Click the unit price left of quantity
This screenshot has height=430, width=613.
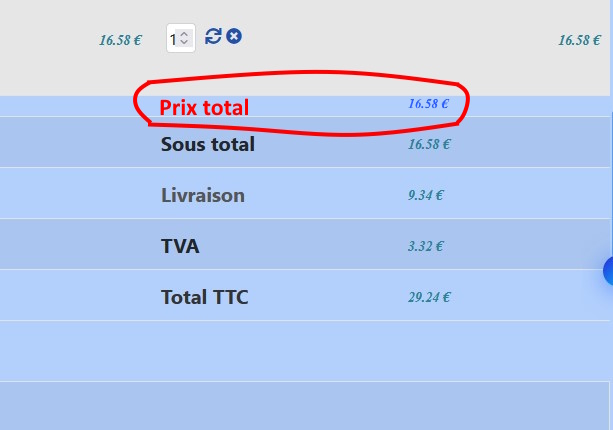tap(120, 41)
